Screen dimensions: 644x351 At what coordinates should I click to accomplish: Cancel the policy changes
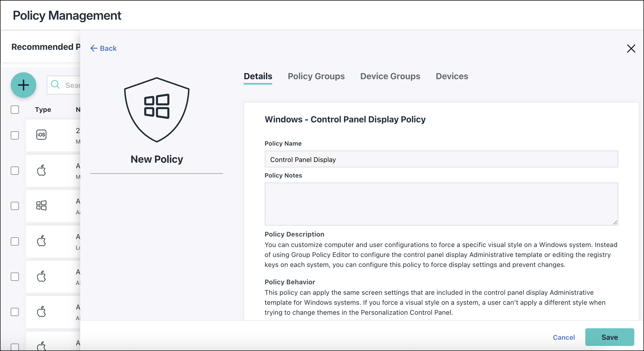(x=564, y=337)
